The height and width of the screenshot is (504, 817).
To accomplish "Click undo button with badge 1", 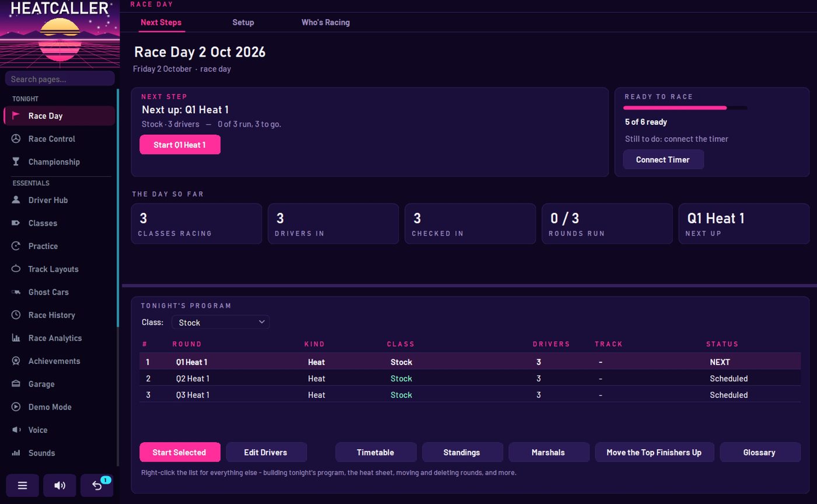I will [97, 485].
